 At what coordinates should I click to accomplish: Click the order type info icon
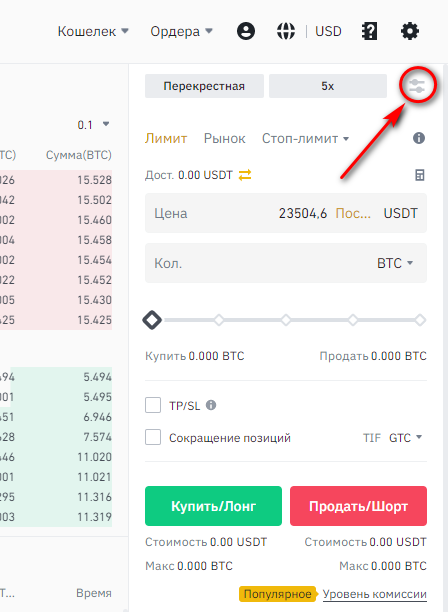click(x=419, y=138)
